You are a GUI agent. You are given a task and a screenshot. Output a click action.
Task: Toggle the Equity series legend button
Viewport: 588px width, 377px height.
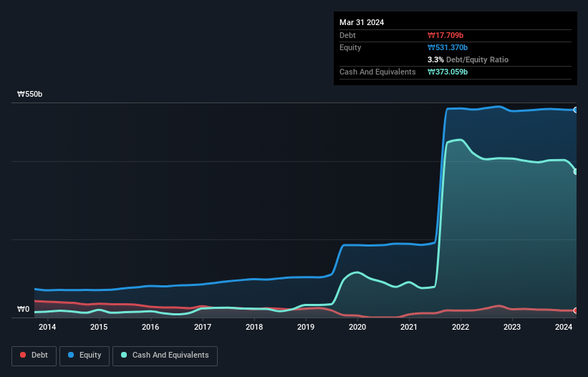tap(85, 355)
